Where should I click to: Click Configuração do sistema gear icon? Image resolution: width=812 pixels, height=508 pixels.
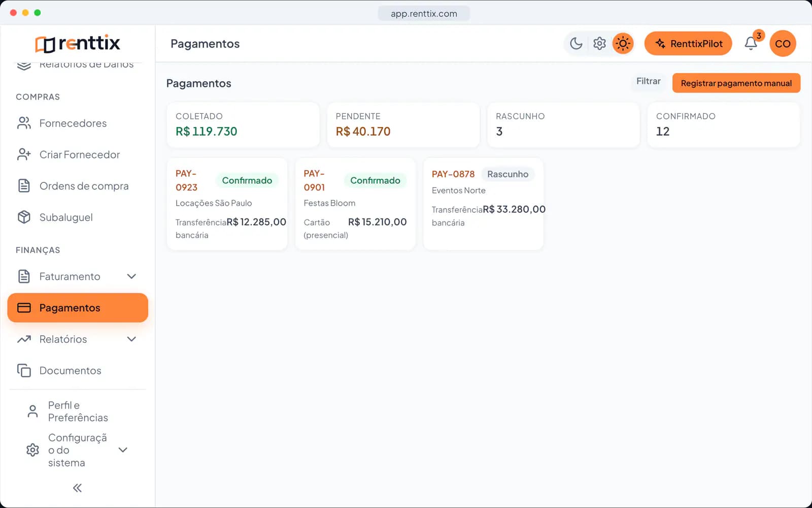(x=32, y=450)
